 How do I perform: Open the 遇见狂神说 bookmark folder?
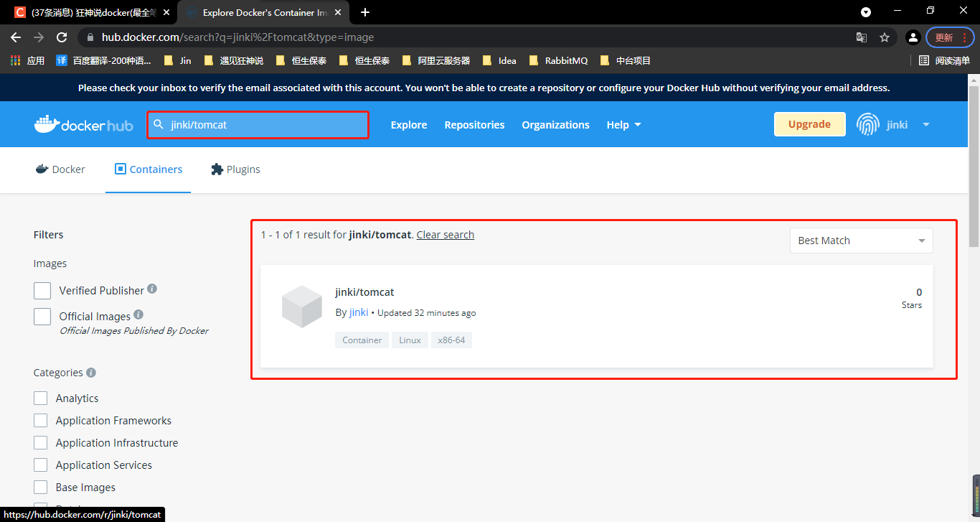pos(234,60)
